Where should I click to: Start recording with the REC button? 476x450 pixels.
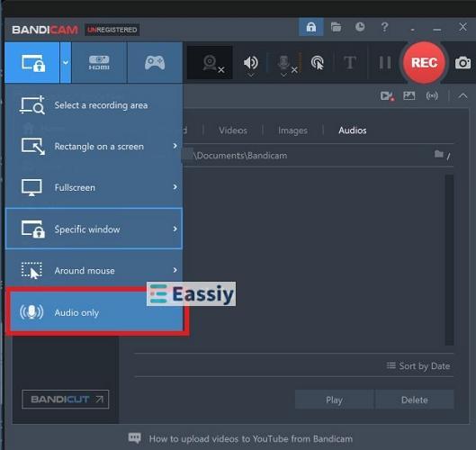424,63
